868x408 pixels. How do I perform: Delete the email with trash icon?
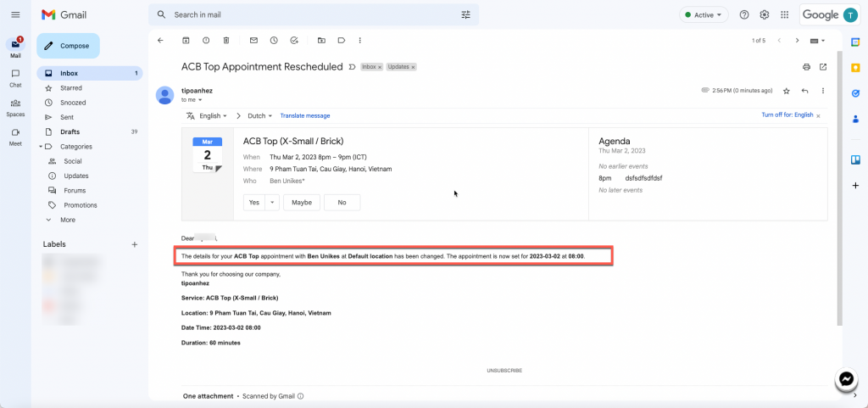coord(225,41)
